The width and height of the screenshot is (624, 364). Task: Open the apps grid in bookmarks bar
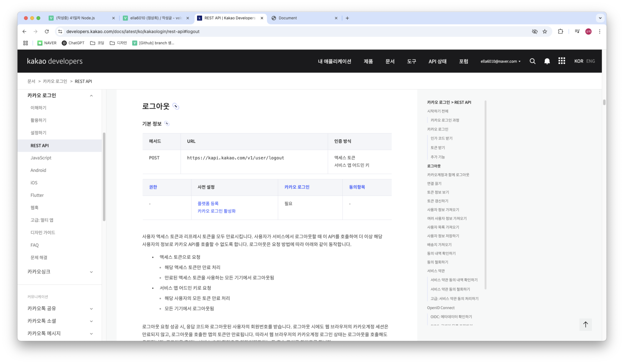coord(26,43)
